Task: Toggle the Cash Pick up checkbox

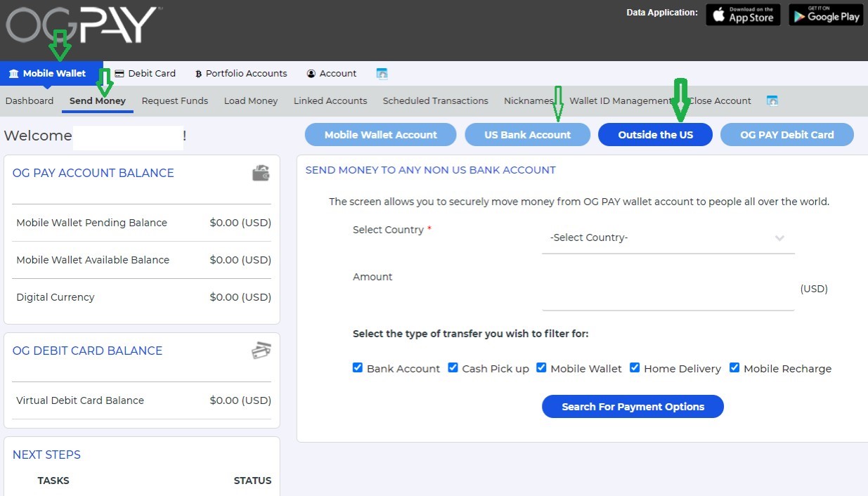Action: (x=453, y=367)
